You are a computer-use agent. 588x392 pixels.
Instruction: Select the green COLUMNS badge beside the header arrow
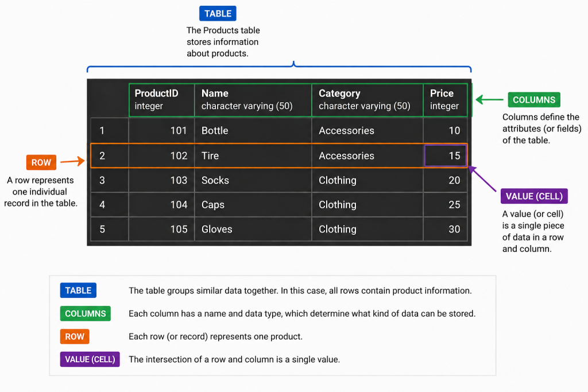(534, 100)
